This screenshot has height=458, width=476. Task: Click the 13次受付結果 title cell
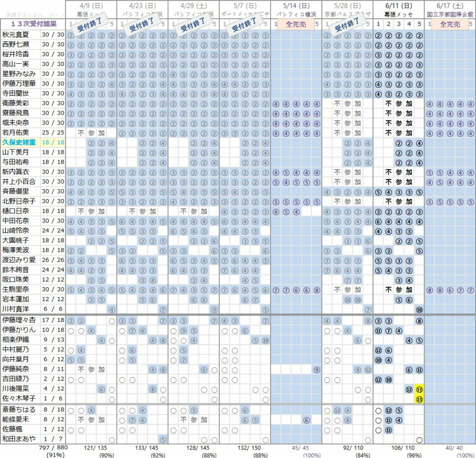coord(33,24)
